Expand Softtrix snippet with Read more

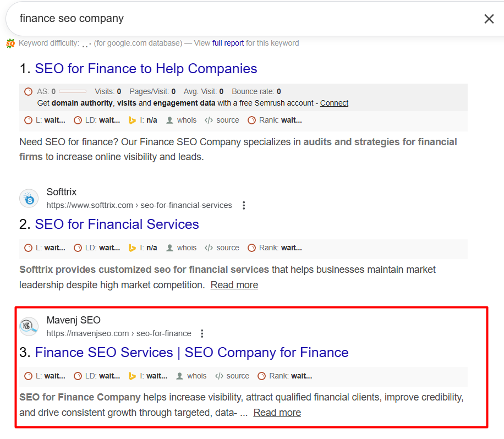click(x=234, y=285)
